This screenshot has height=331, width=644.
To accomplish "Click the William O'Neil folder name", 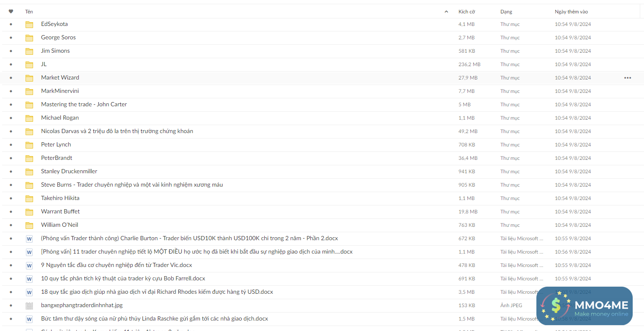I will click(59, 225).
